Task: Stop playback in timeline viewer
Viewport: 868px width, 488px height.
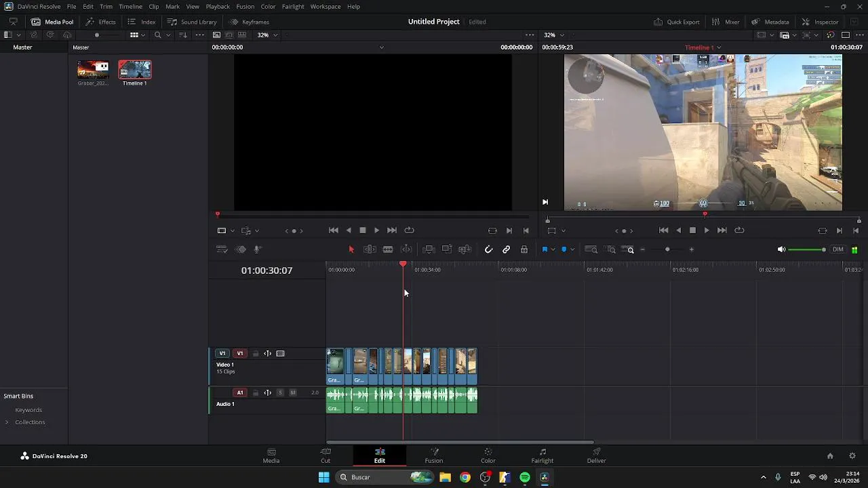Action: [692, 230]
